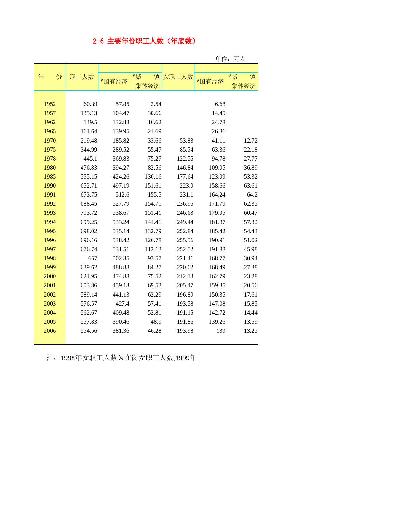Select the 女职工人数 column header

coord(178,77)
